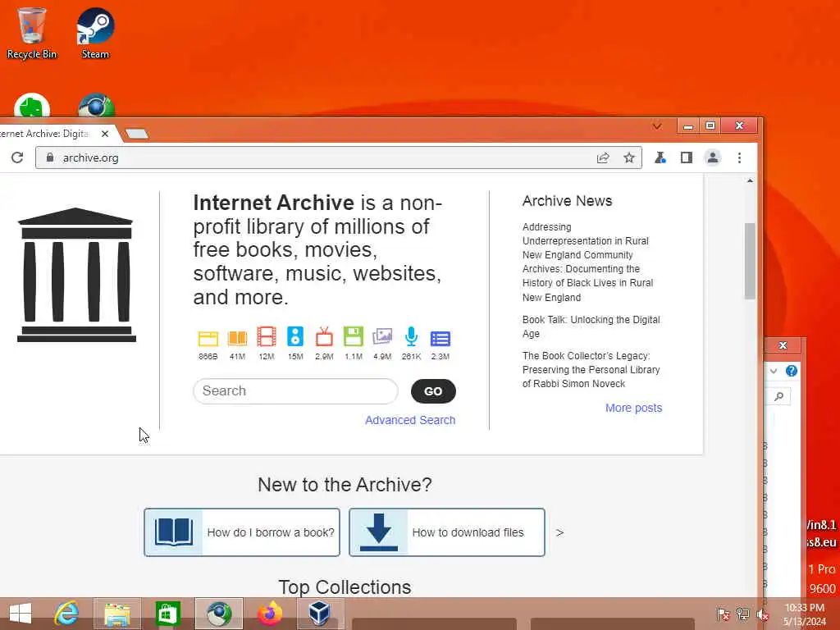Click the search magnifier in background window
840x630 pixels.
coord(779,396)
